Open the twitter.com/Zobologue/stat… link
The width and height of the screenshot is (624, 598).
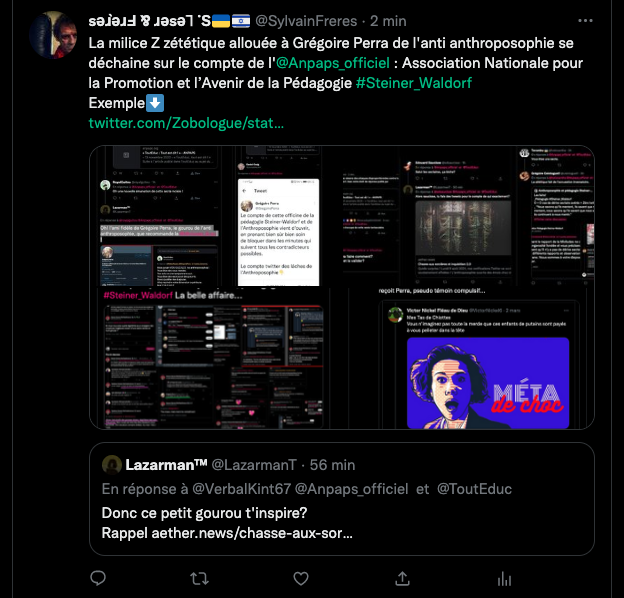click(x=186, y=123)
